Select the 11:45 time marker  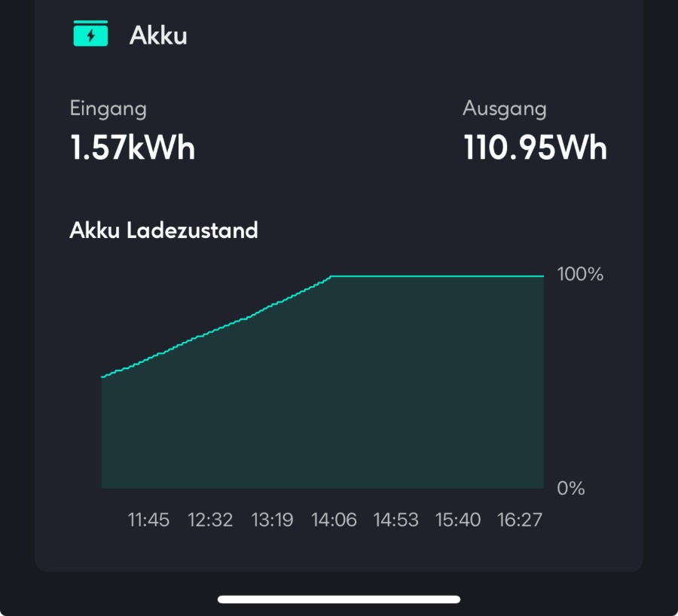click(x=148, y=520)
